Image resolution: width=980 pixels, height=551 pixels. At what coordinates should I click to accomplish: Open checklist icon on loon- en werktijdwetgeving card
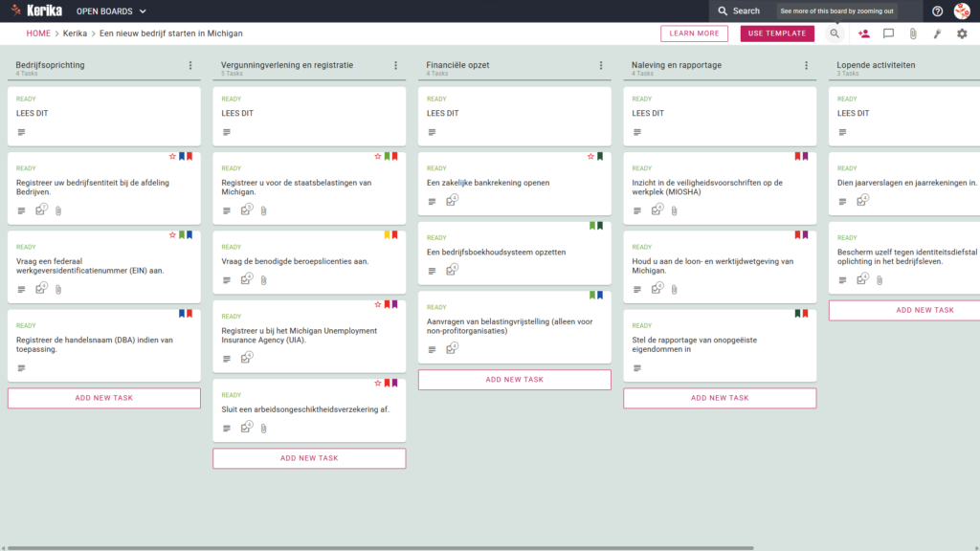(x=657, y=289)
